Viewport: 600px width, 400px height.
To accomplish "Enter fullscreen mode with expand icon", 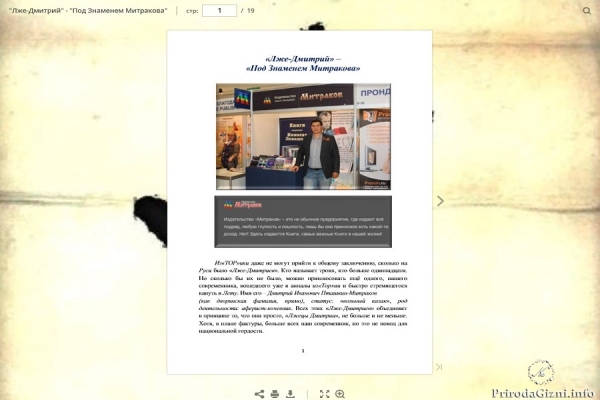I will pyautogui.click(x=324, y=394).
